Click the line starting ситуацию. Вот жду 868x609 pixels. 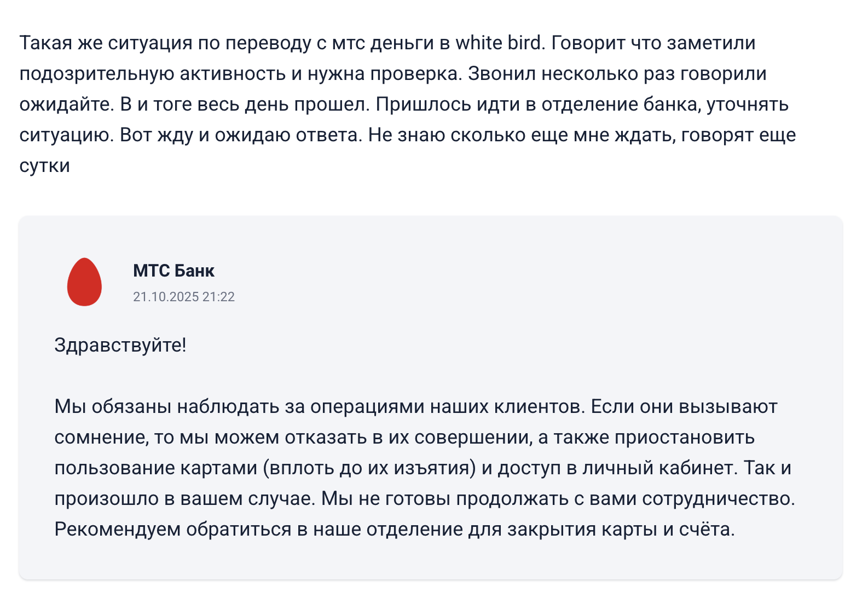click(x=408, y=135)
